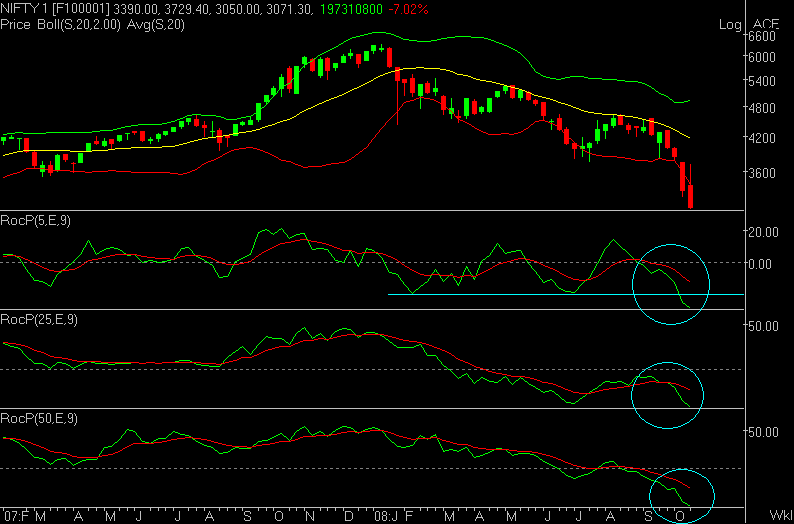The height and width of the screenshot is (524, 794).
Task: Click the last red candlestick on price chart
Action: coord(691,186)
